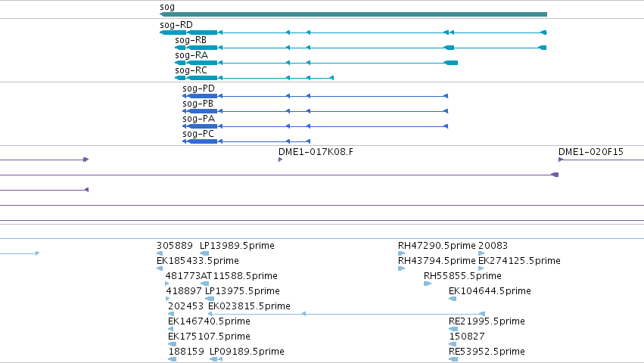
Task: Select the EK185433.5prime EST label
Action: [x=198, y=261]
